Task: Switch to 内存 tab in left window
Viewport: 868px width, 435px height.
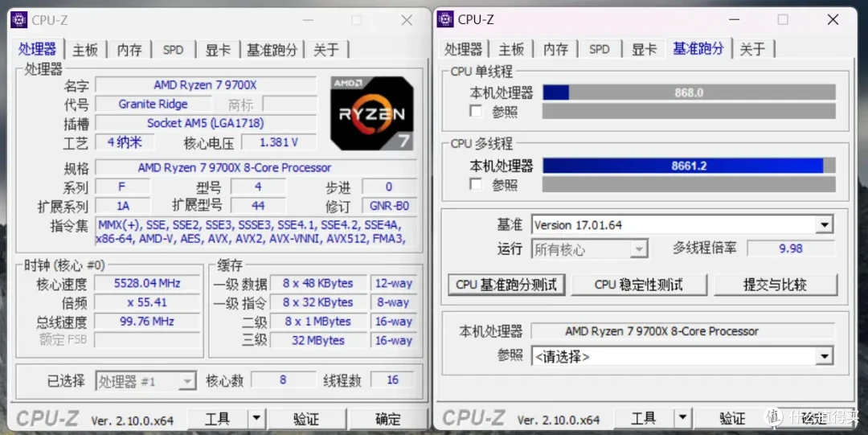Action: tap(129, 50)
